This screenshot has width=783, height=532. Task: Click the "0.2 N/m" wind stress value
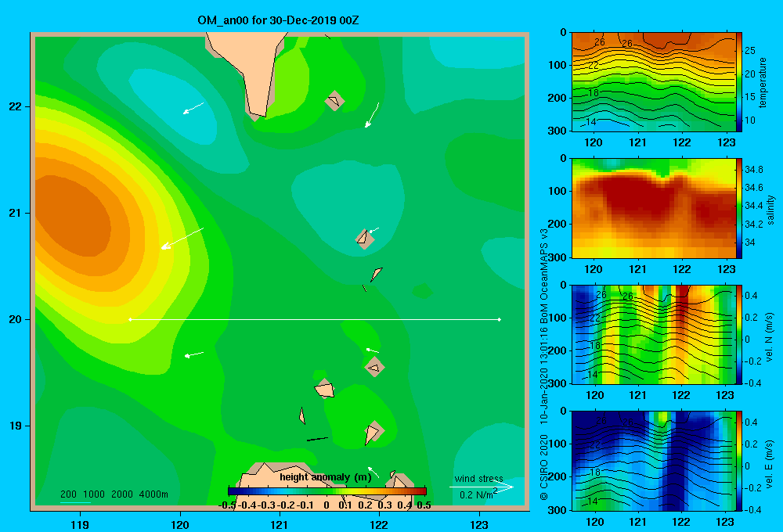coord(476,495)
